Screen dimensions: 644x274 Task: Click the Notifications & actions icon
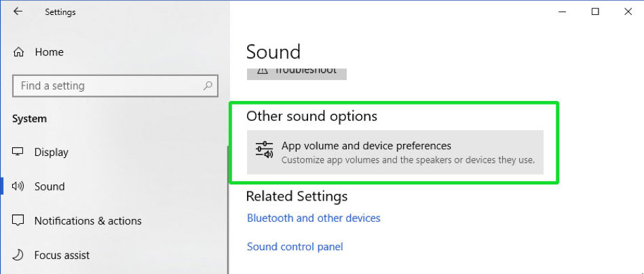[18, 220]
